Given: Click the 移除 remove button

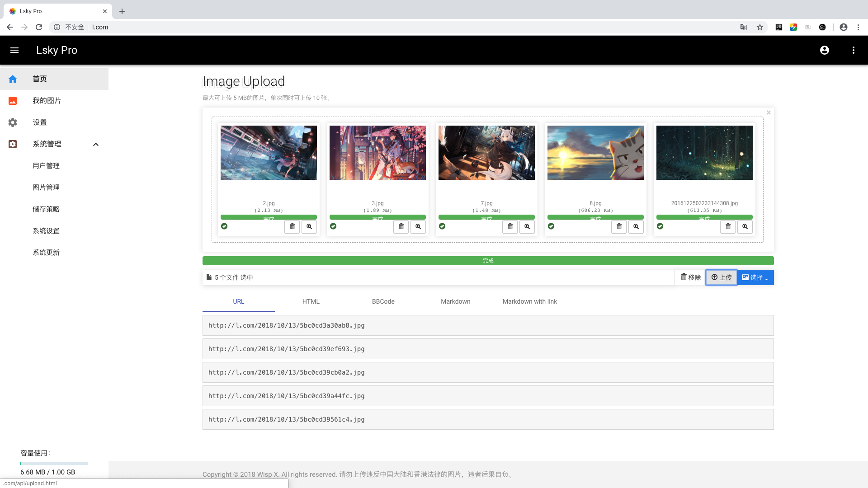Looking at the screenshot, I should click(690, 277).
